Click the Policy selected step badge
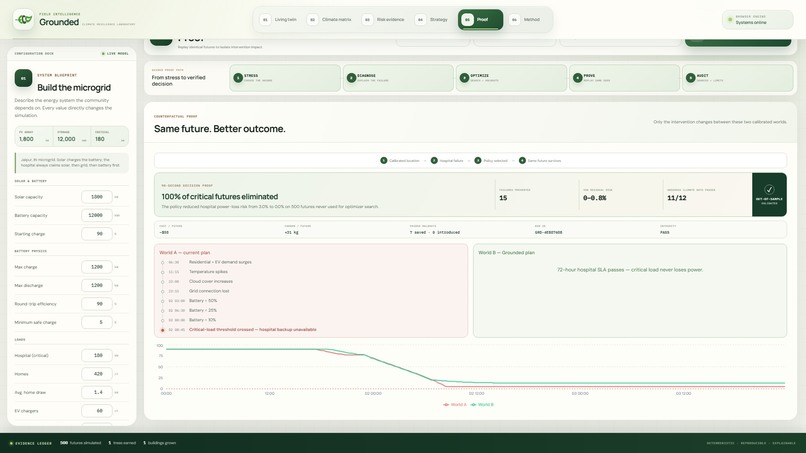 [478, 160]
